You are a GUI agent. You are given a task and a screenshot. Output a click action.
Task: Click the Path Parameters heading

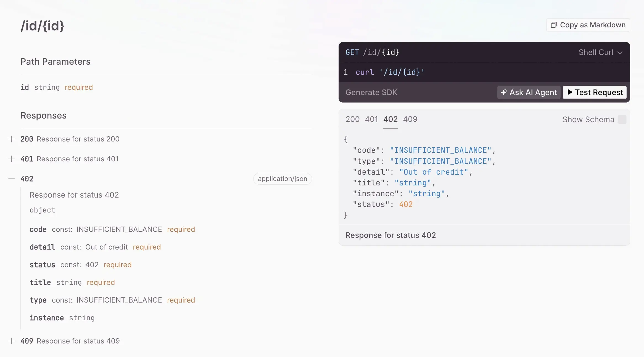[x=56, y=62]
